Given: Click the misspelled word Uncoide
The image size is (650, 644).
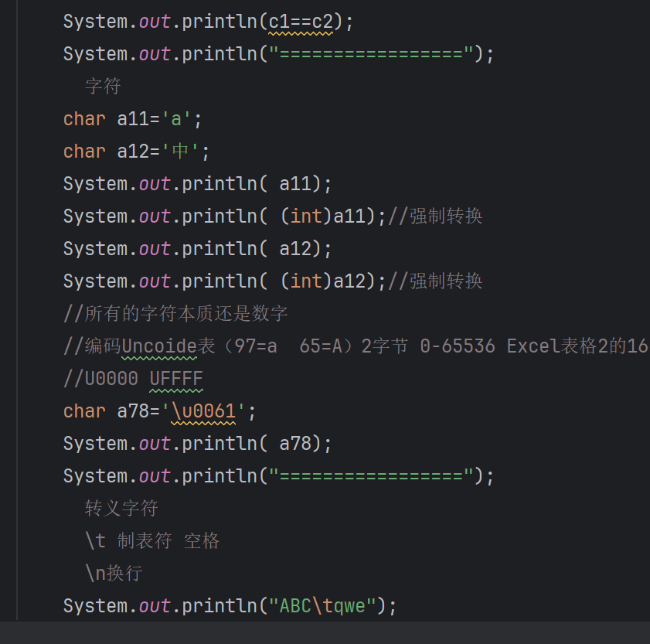Looking at the screenshot, I should (x=160, y=346).
